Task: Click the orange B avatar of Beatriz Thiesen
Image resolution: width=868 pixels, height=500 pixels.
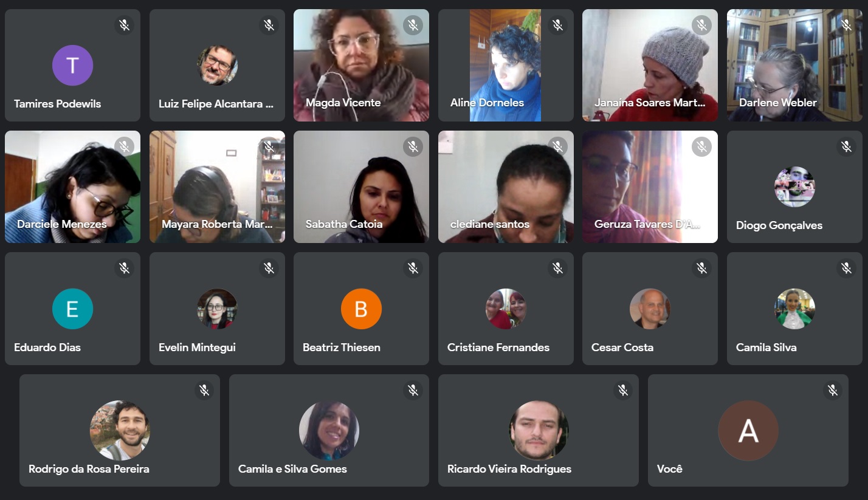Action: (361, 309)
